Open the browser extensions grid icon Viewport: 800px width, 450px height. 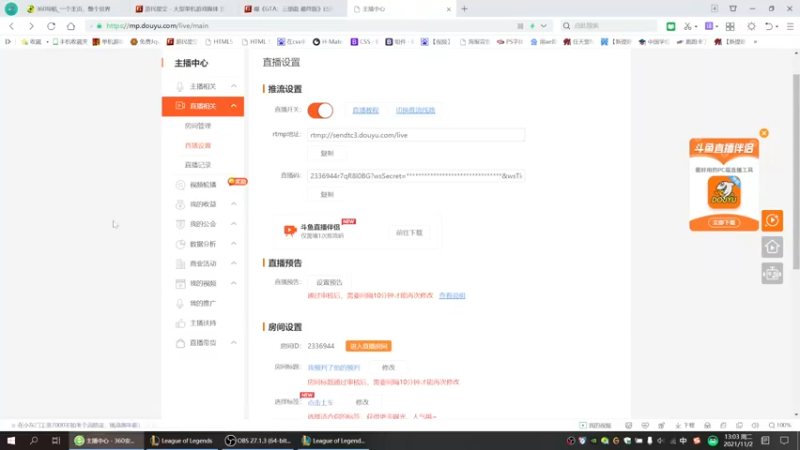[x=730, y=26]
